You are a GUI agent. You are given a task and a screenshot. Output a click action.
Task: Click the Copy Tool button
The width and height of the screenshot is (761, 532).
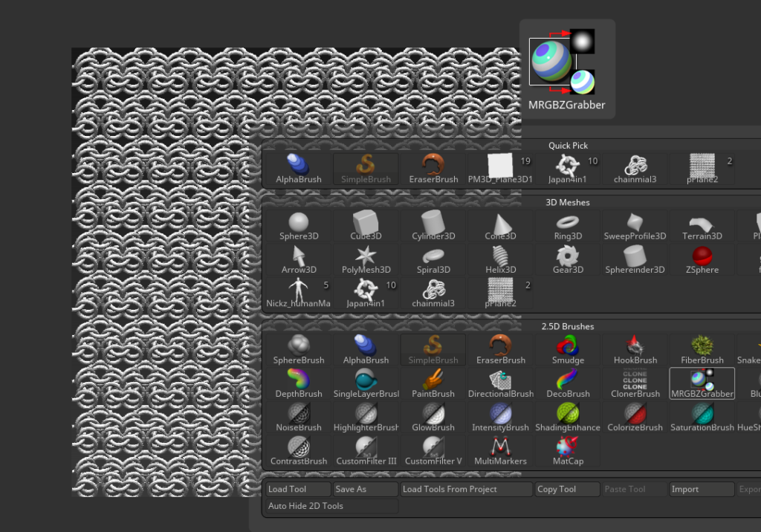point(567,490)
